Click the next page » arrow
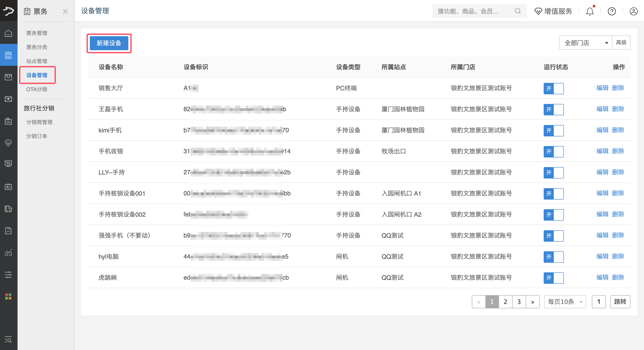This screenshot has height=350, width=644. (533, 302)
